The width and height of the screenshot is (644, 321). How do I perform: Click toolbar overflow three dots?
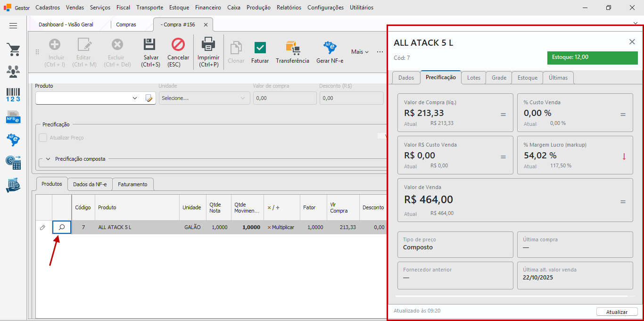pos(380,52)
